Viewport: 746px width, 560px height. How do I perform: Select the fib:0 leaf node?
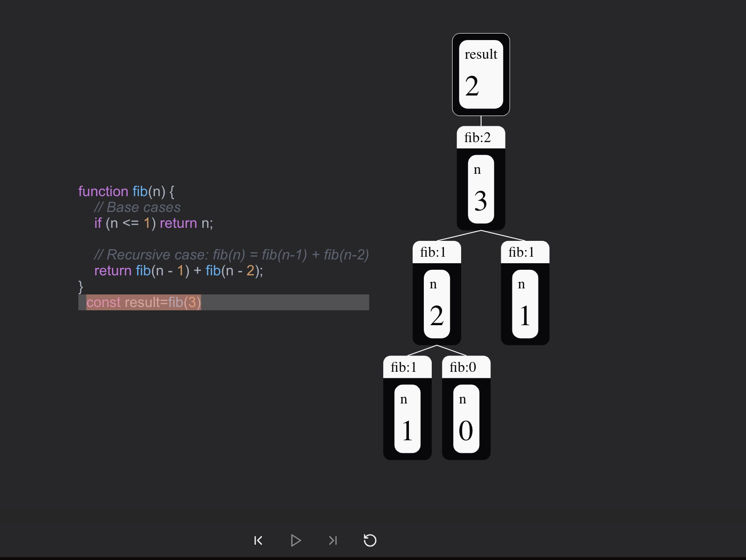pyautogui.click(x=466, y=408)
